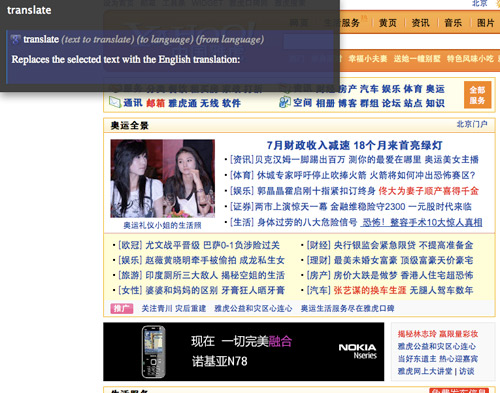Click 送她一幢别墅 in the orange bar
This screenshot has width=500, height=393.
point(417,59)
